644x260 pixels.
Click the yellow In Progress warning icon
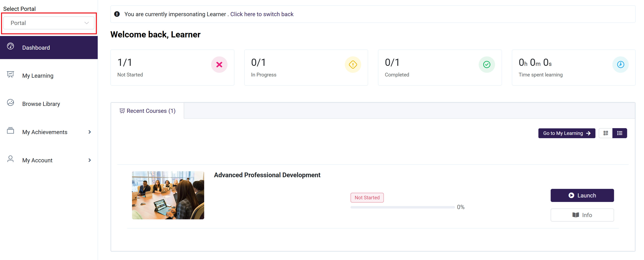(353, 65)
